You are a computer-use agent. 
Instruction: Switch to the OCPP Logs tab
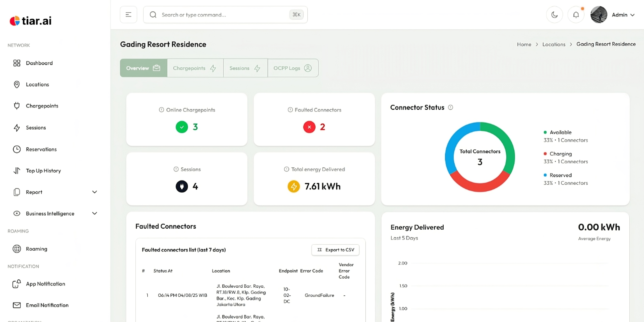click(292, 68)
